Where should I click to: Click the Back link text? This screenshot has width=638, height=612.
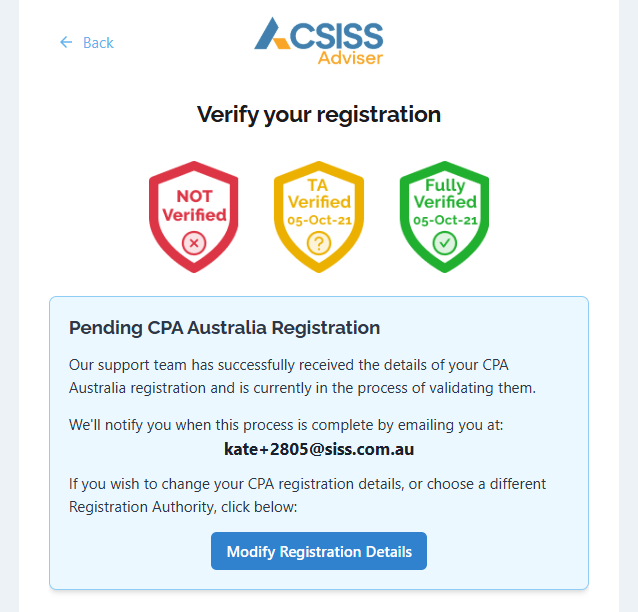coord(98,42)
